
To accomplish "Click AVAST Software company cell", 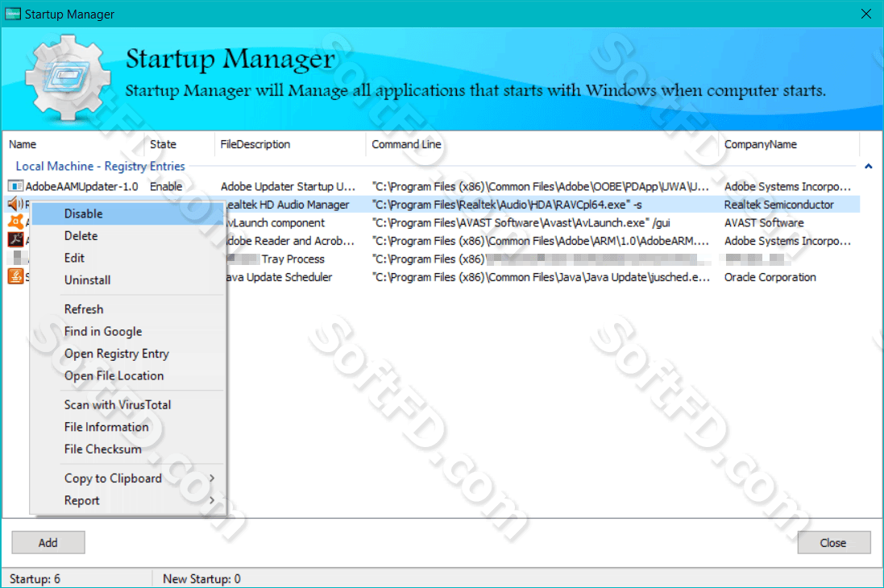I will click(x=764, y=222).
